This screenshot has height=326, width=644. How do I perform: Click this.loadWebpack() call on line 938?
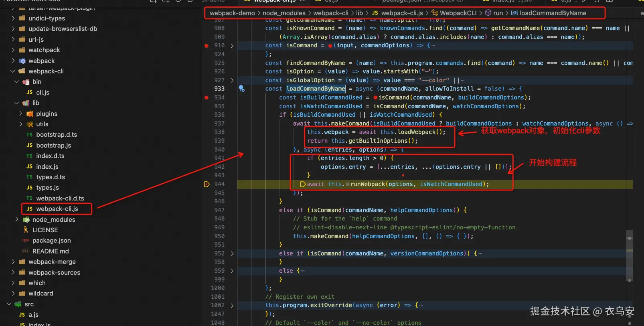(x=412, y=132)
